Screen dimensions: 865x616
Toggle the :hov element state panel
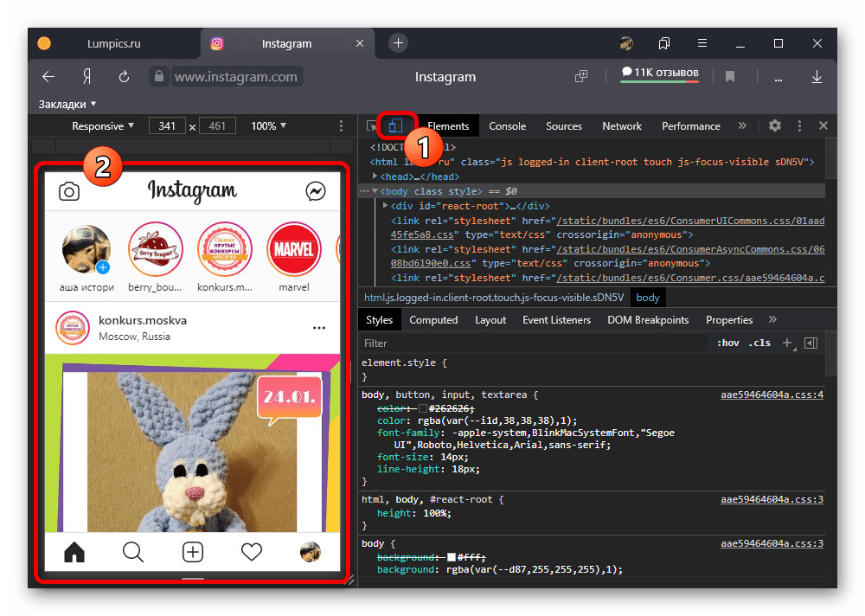click(x=728, y=343)
